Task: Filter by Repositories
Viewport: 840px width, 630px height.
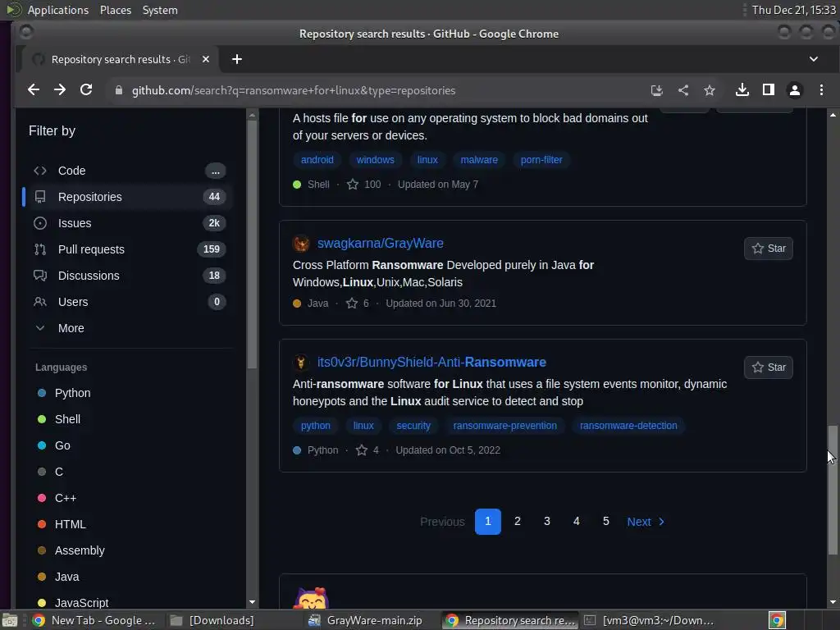Action: point(129,197)
